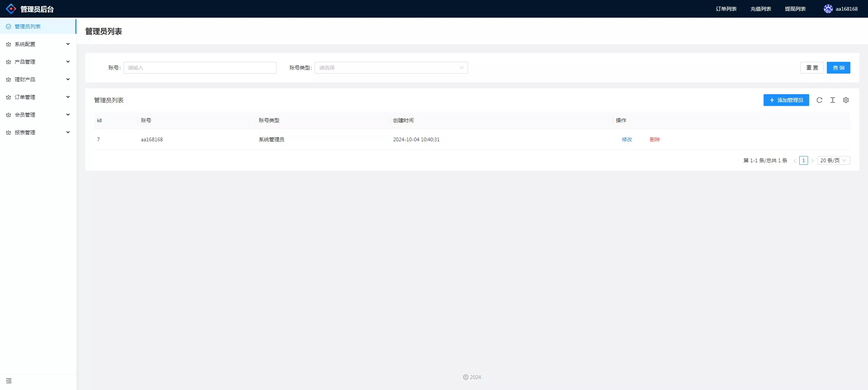Screen dimensions: 868x390
Task: Open 提现列表 in the top navigation
Action: pos(795,9)
